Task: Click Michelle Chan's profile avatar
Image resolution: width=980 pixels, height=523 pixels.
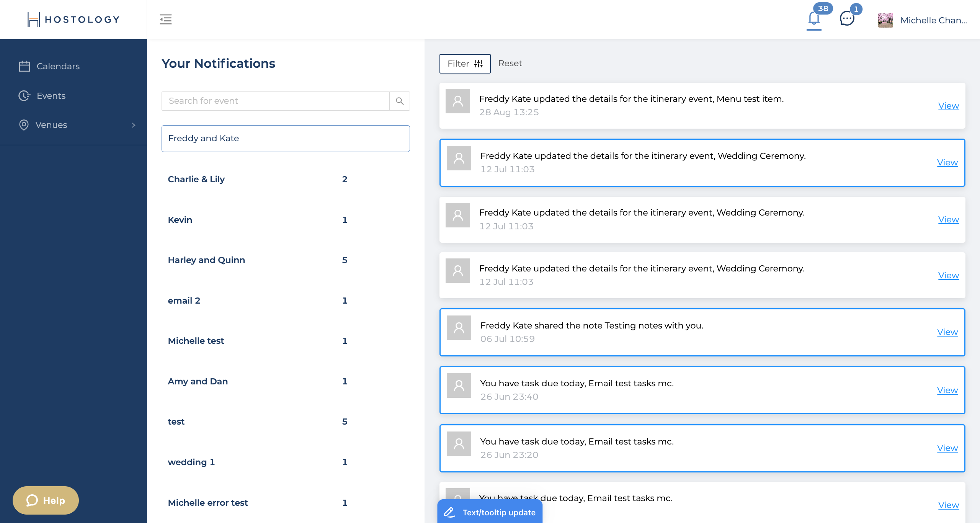Action: (x=885, y=20)
